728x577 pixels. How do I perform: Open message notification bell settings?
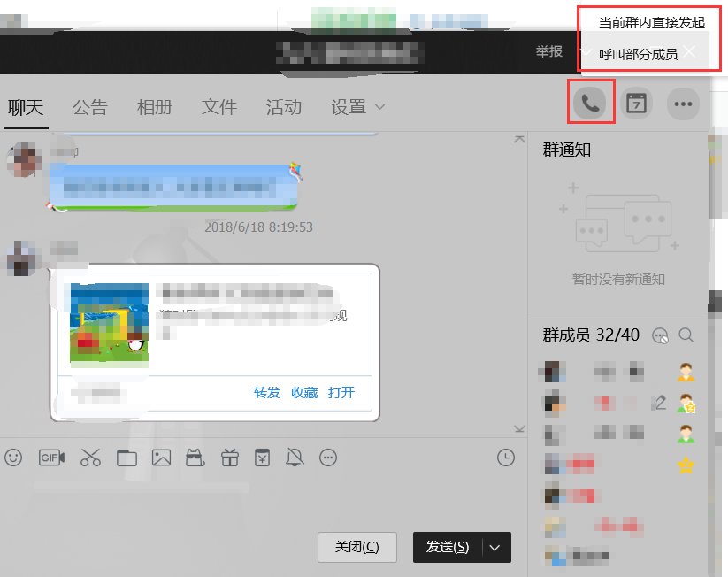295,458
